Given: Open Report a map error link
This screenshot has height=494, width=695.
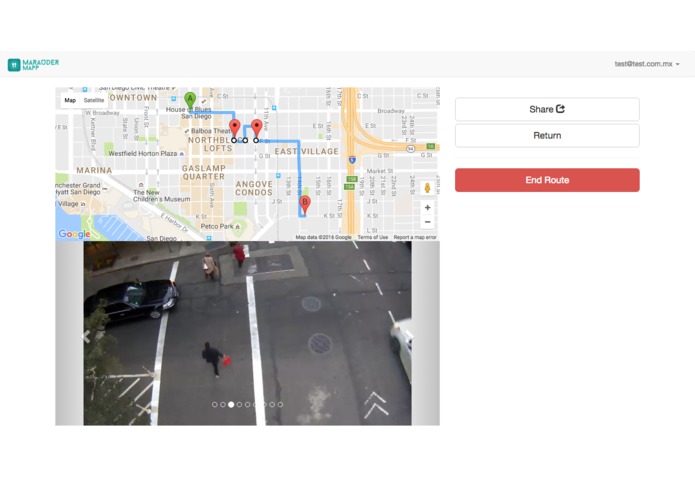Looking at the screenshot, I should (415, 237).
